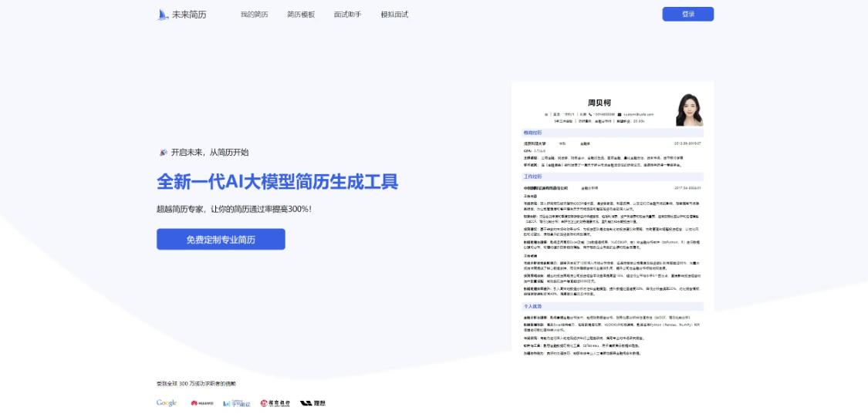This screenshot has height=414, width=868.
Task: Click the 登录 login button
Action: point(688,15)
